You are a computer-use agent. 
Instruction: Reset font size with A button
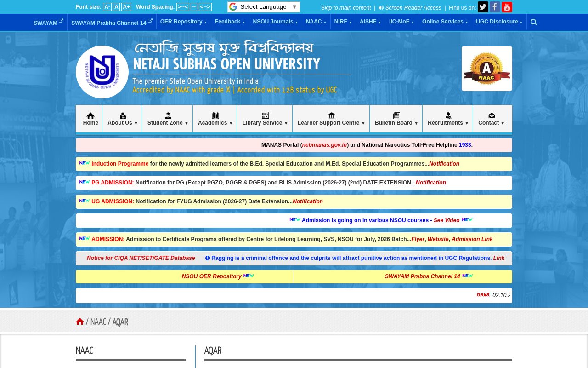(117, 7)
